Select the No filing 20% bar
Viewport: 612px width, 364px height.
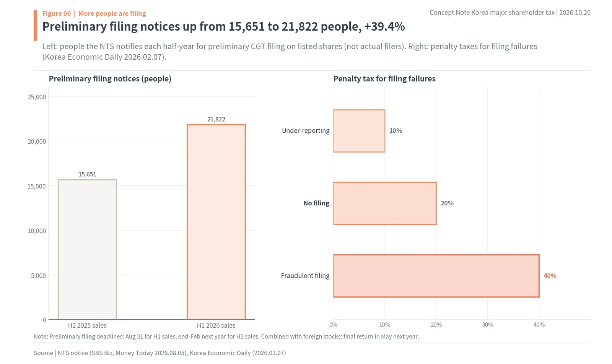click(385, 203)
